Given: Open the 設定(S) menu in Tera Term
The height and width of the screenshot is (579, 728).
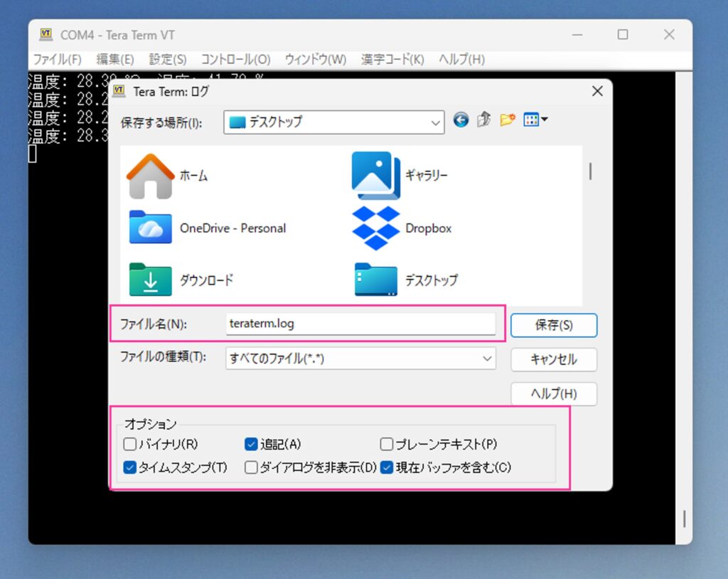Looking at the screenshot, I should point(168,59).
